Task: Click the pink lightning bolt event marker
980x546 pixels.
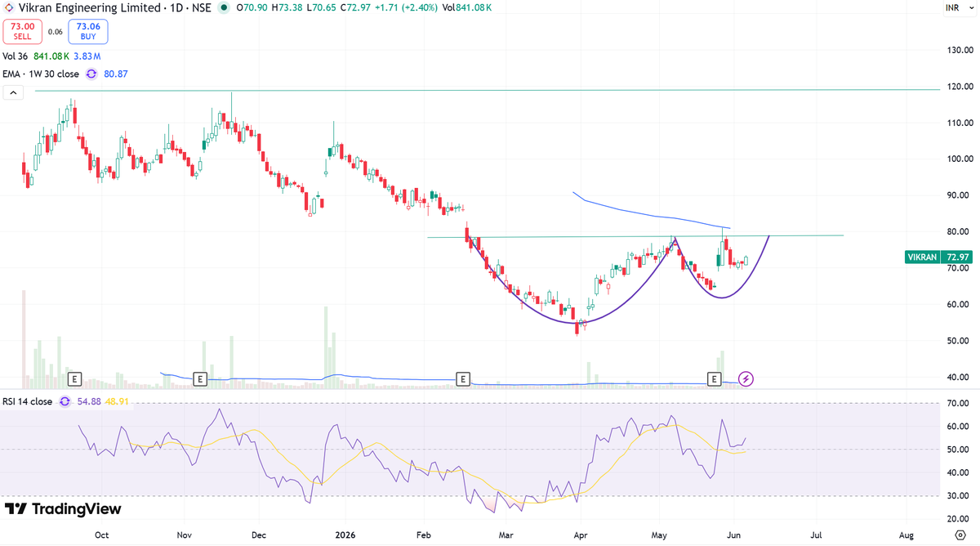Action: point(746,378)
